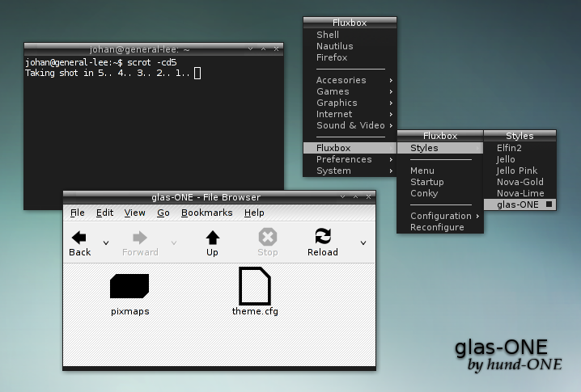Open toolbar overflow chevron after Reload
581x392 pixels.
point(363,242)
